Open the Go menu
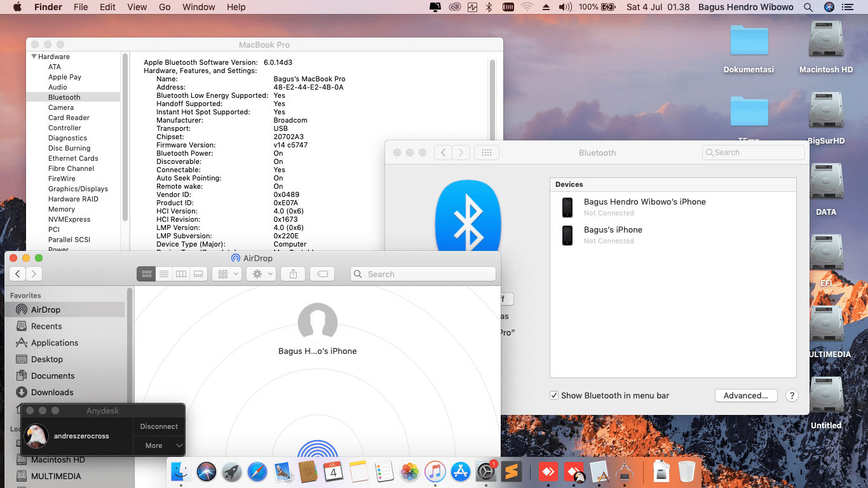This screenshot has height=488, width=868. click(x=165, y=7)
